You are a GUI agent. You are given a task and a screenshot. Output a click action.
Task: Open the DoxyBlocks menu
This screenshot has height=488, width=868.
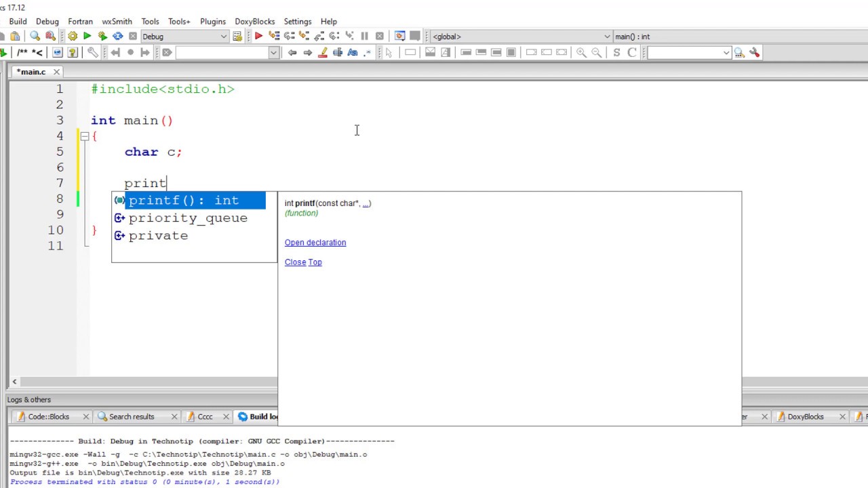pos(254,21)
